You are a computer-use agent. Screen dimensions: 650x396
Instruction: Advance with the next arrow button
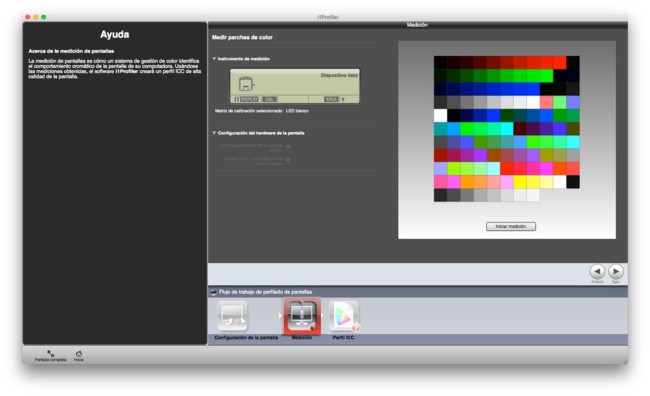(616, 272)
